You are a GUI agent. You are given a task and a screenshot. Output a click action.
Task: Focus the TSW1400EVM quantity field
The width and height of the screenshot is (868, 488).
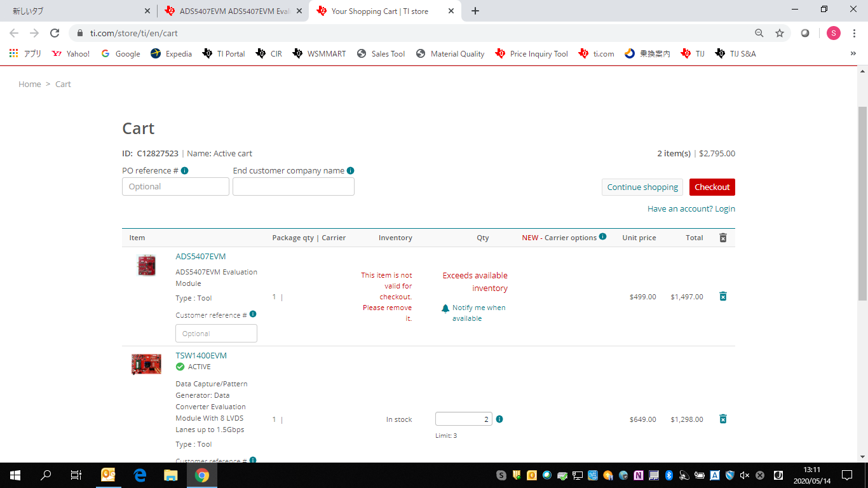[x=464, y=419]
